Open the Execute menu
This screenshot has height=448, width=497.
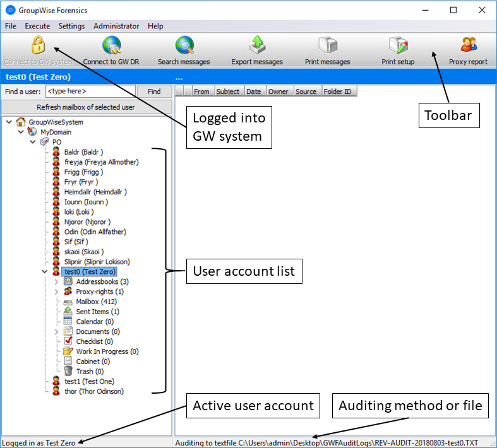(x=37, y=26)
